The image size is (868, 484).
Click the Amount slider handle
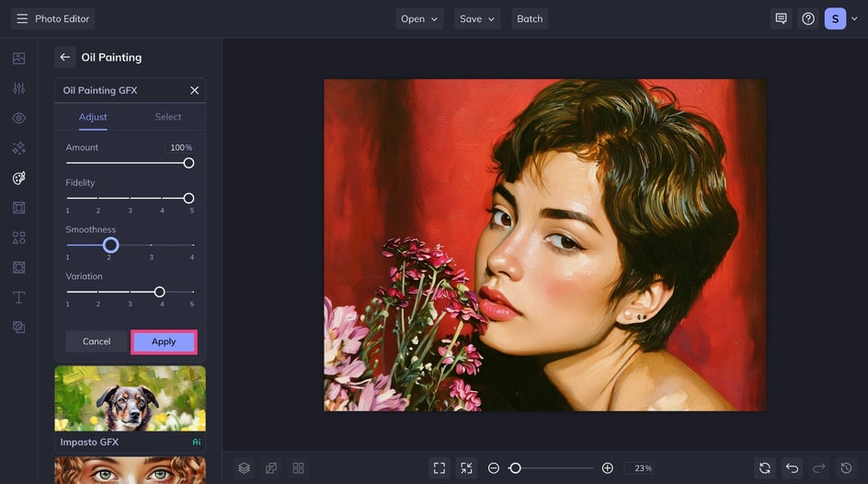point(188,163)
